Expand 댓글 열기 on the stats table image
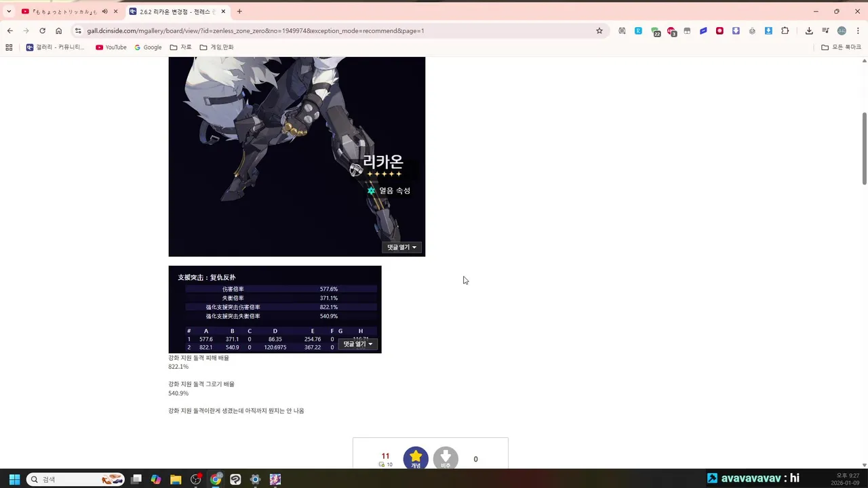 [x=358, y=344]
